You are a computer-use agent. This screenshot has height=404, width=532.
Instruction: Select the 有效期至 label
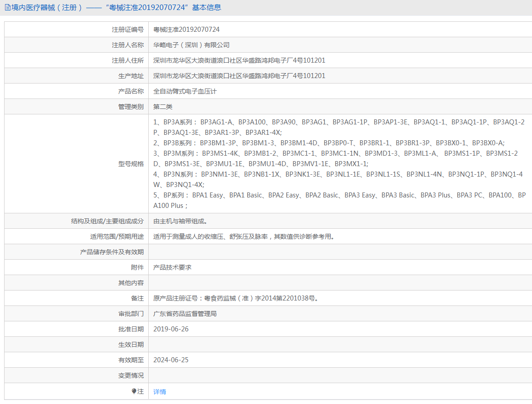(x=131, y=360)
